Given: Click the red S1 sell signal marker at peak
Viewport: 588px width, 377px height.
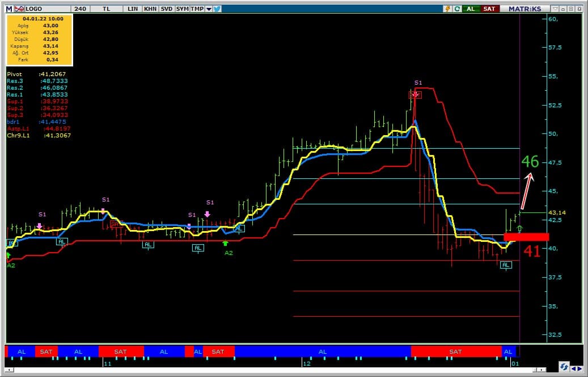Looking at the screenshot, I should click(416, 95).
